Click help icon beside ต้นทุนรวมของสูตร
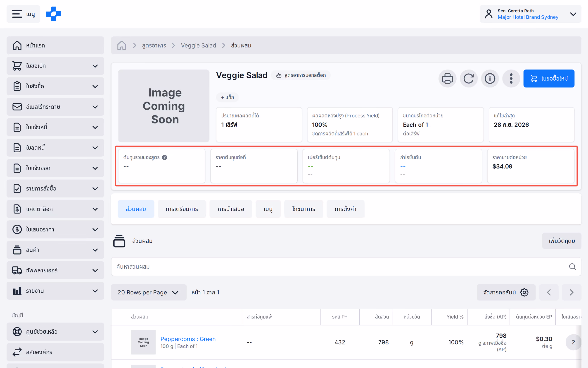 point(164,157)
